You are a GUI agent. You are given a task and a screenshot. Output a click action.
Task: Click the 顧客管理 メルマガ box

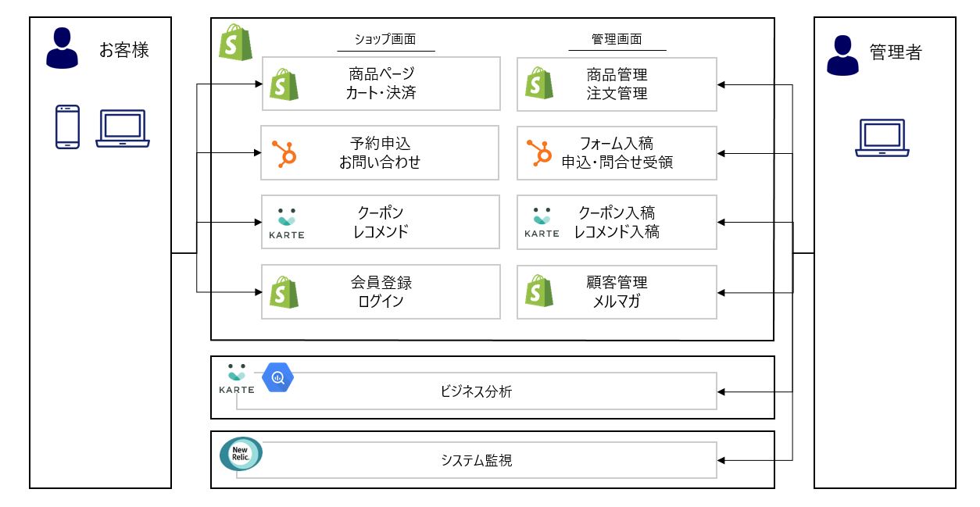click(x=617, y=291)
